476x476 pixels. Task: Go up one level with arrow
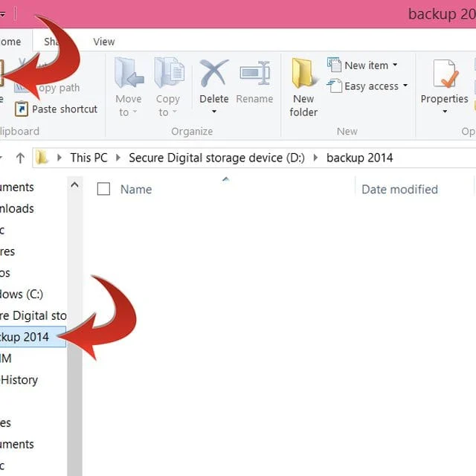[20, 158]
